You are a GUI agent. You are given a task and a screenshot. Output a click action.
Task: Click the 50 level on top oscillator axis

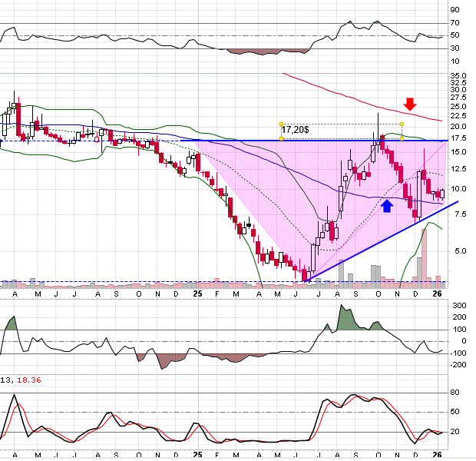455,35
